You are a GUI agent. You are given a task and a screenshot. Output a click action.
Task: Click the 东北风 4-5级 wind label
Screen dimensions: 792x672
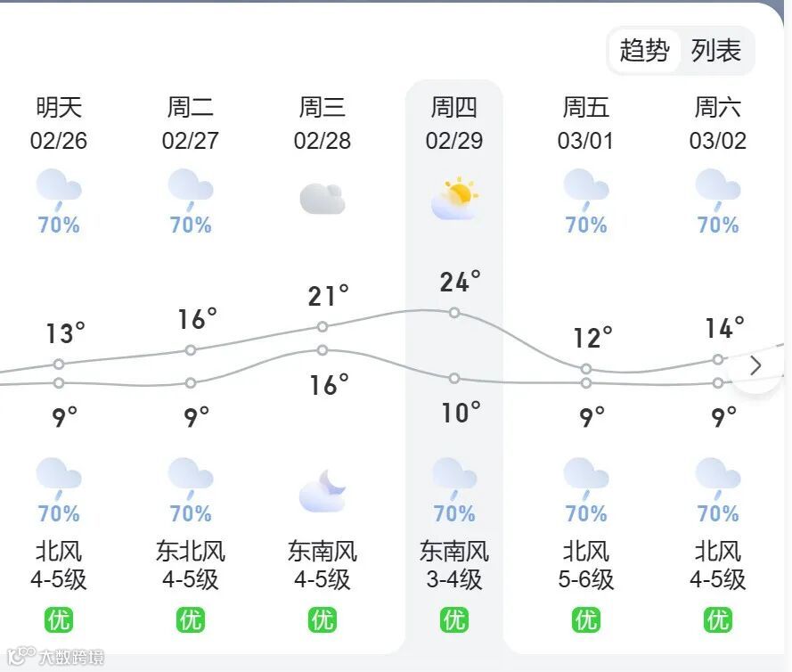[191, 565]
